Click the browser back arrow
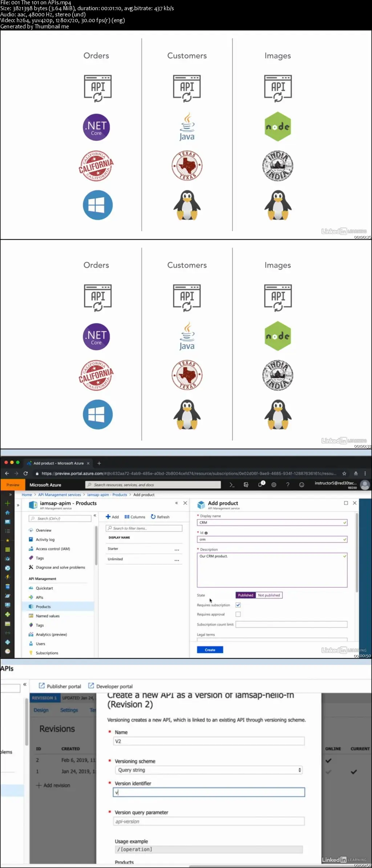Image resolution: width=372 pixels, height=868 pixels. [x=7, y=473]
